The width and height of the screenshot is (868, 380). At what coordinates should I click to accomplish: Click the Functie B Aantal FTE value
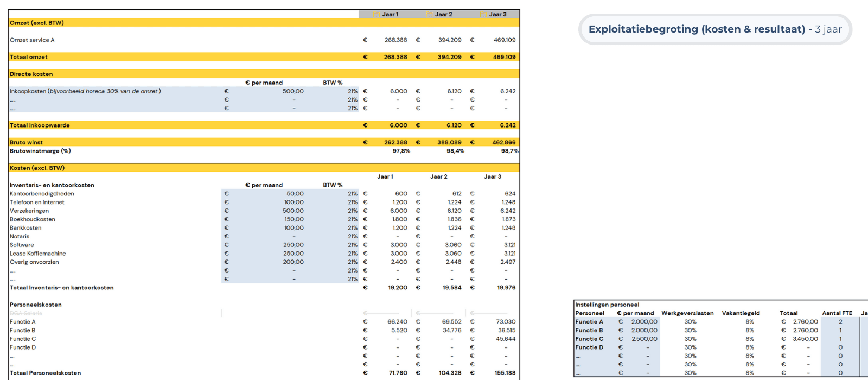pyautogui.click(x=840, y=330)
